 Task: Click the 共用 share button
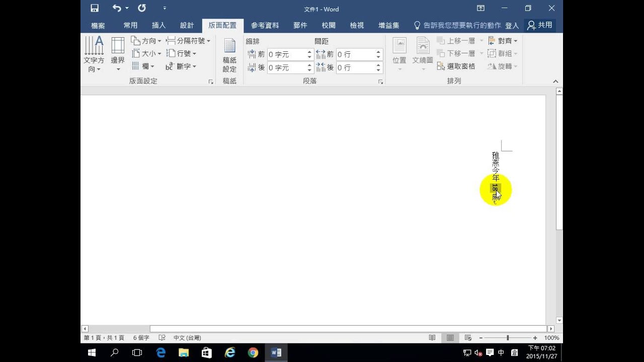pyautogui.click(x=540, y=25)
